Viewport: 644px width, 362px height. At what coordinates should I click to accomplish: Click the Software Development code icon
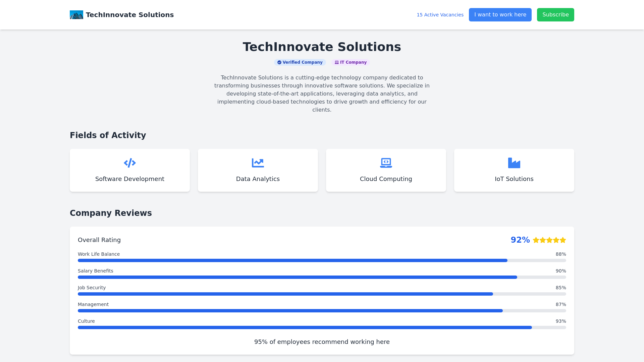[130, 163]
